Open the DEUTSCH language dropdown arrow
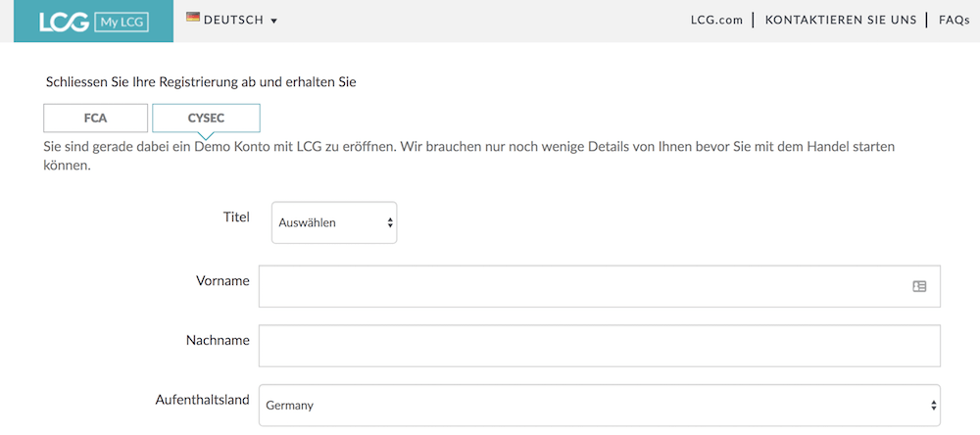The height and width of the screenshot is (435, 980). [x=273, y=21]
